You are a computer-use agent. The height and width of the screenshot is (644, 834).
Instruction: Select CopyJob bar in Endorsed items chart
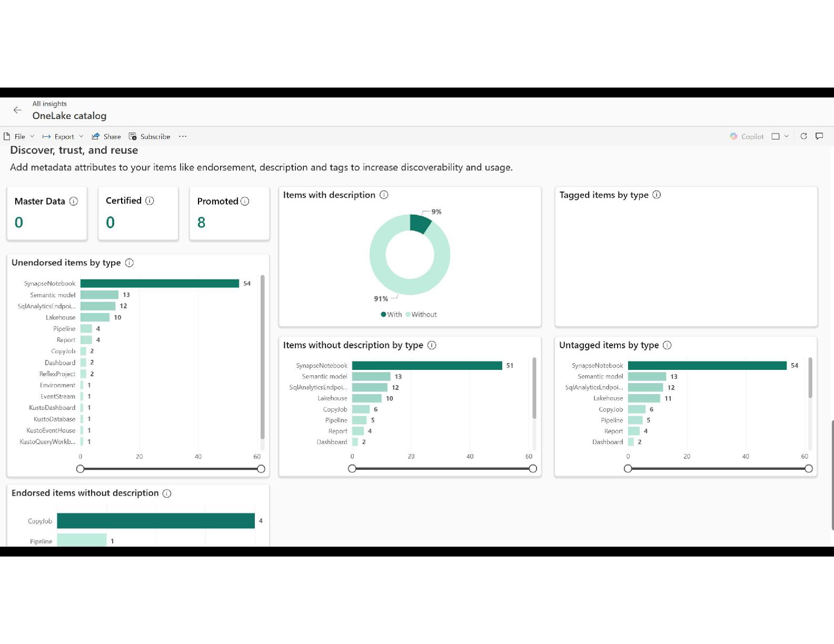(156, 521)
